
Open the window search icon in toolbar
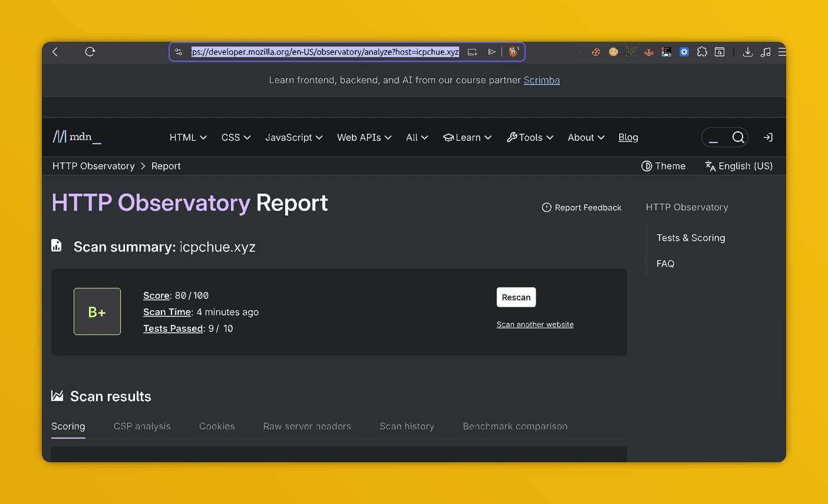click(x=720, y=52)
